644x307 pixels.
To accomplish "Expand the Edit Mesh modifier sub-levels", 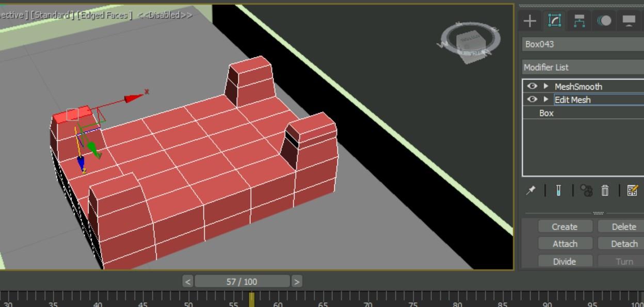I will click(x=546, y=99).
